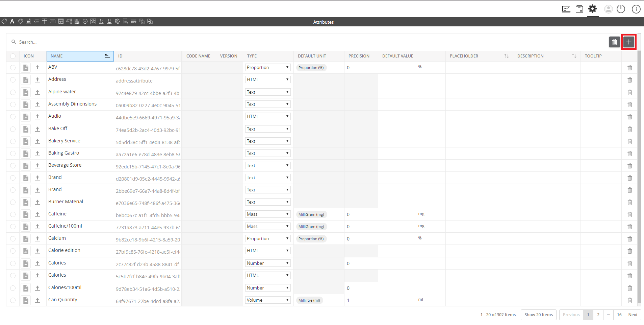Image resolution: width=644 pixels, height=325 pixels.
Task: Open the network hub toolbar icon
Action: [x=93, y=21]
